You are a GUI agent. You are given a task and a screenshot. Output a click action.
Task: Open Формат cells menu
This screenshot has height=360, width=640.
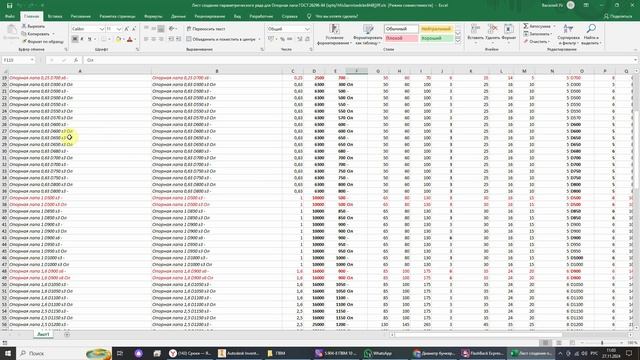pos(509,32)
